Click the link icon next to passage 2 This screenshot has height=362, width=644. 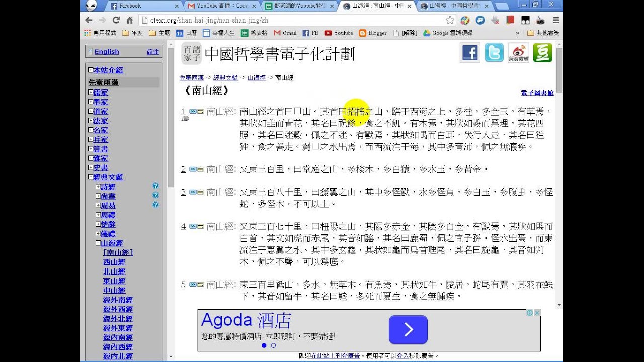pyautogui.click(x=196, y=169)
